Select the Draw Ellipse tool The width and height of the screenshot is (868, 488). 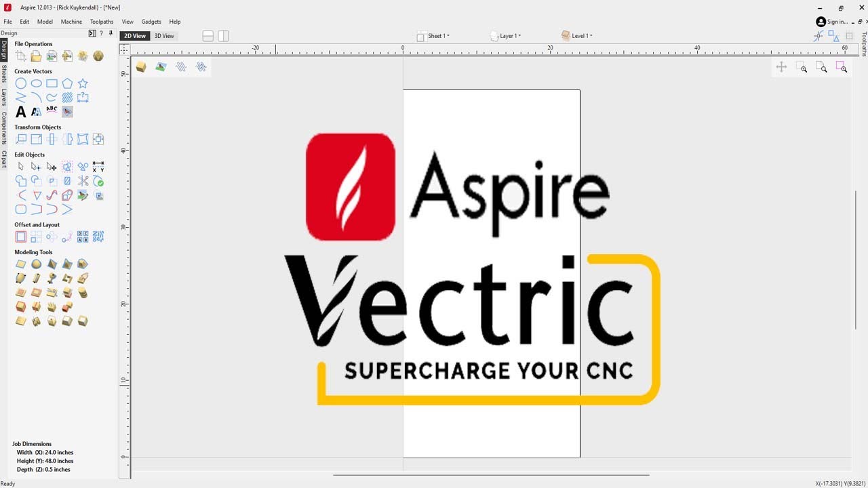coord(37,83)
